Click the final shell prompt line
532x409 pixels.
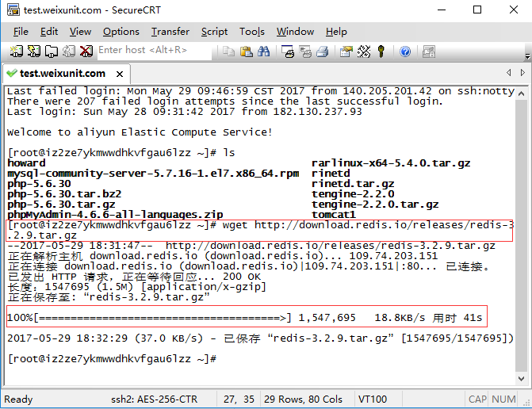coord(112,359)
